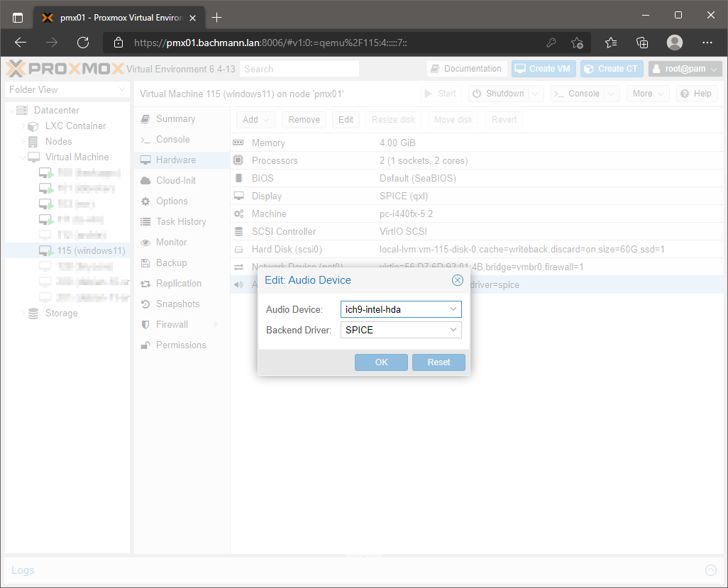Click the Create VM button

click(x=544, y=69)
